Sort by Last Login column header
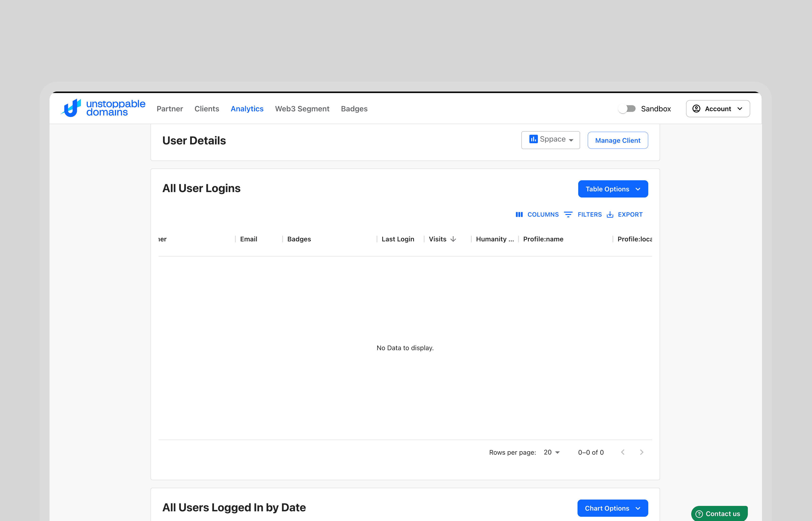 click(x=398, y=239)
